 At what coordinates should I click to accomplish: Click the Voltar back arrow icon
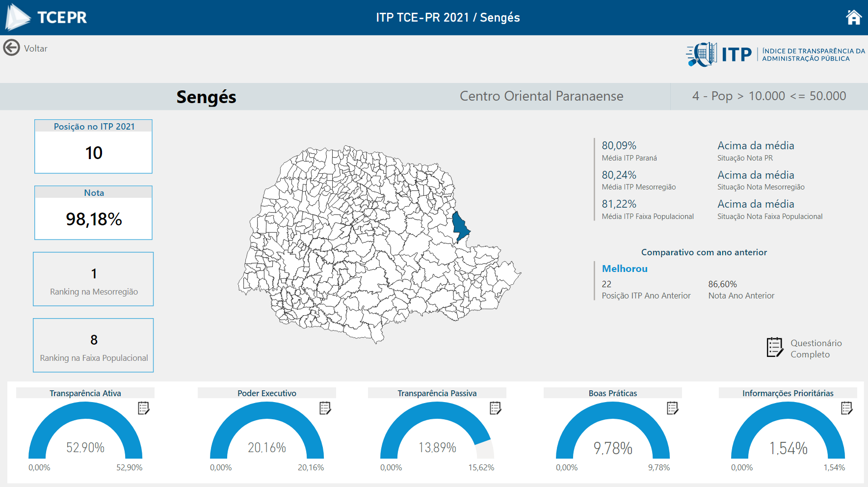coord(11,48)
